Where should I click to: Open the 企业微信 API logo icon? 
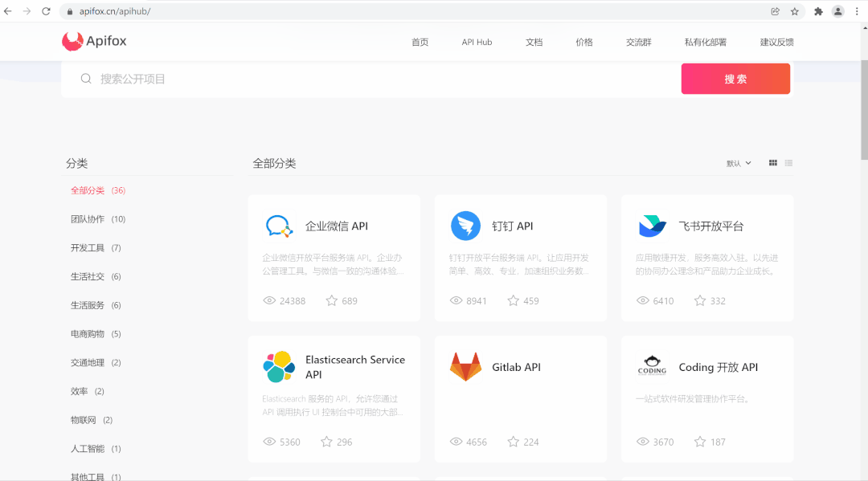tap(279, 226)
